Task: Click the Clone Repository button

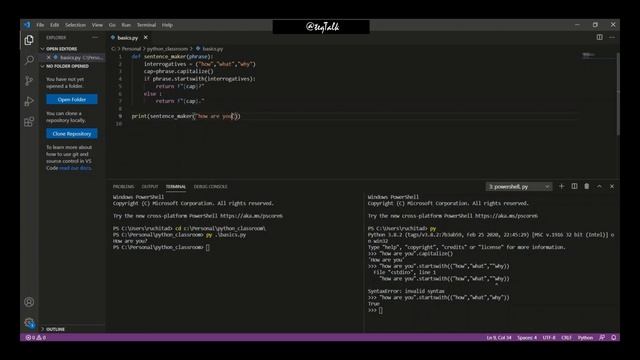Action: point(72,133)
